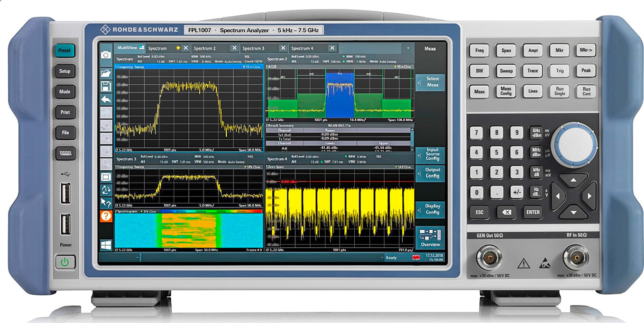
Task: Switch to the MultiView tab
Action: pyautogui.click(x=127, y=48)
